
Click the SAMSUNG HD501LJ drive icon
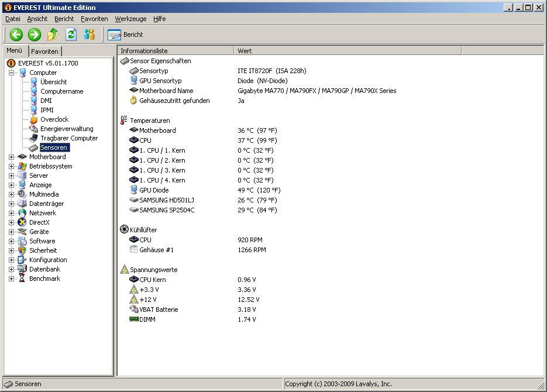pyautogui.click(x=134, y=200)
